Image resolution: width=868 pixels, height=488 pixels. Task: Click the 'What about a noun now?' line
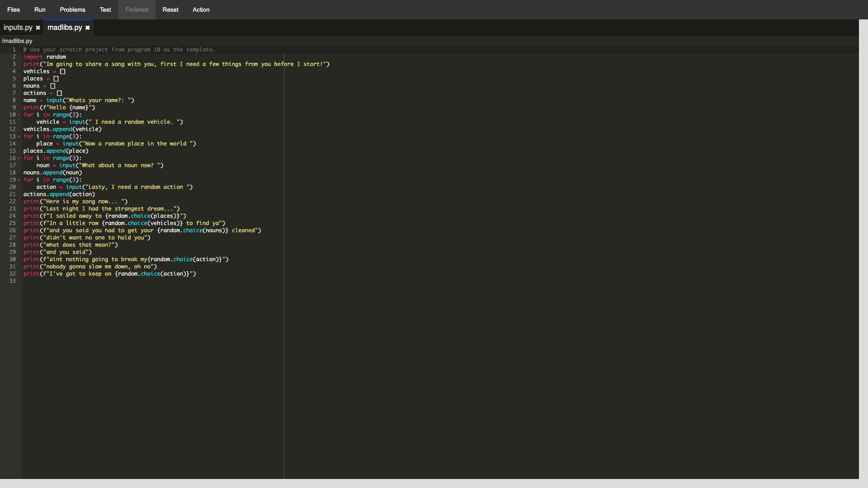(x=100, y=165)
